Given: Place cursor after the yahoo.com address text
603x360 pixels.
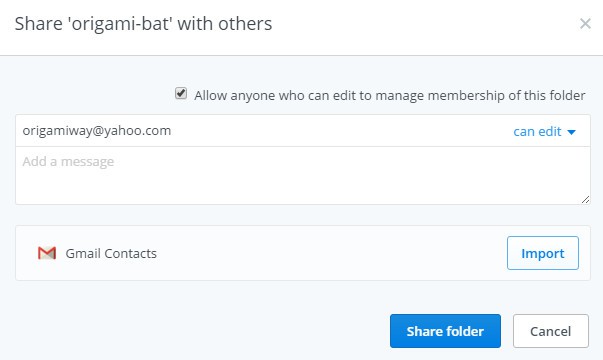Looking at the screenshot, I should point(172,131).
